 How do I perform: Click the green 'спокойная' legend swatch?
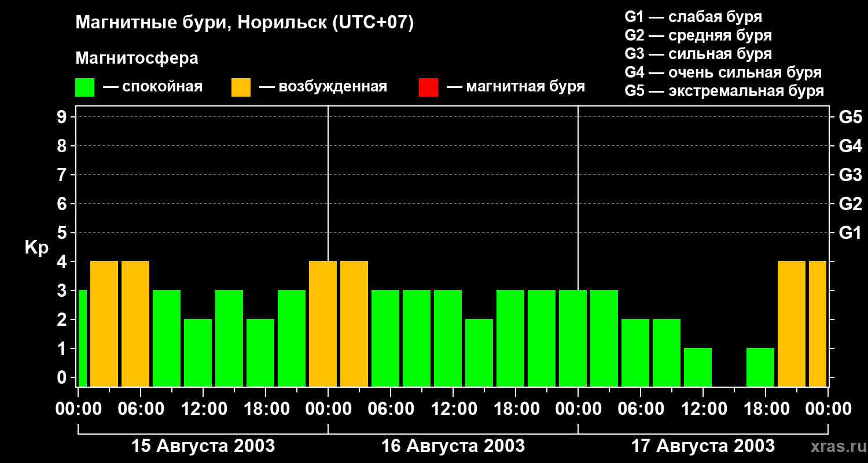pos(84,87)
